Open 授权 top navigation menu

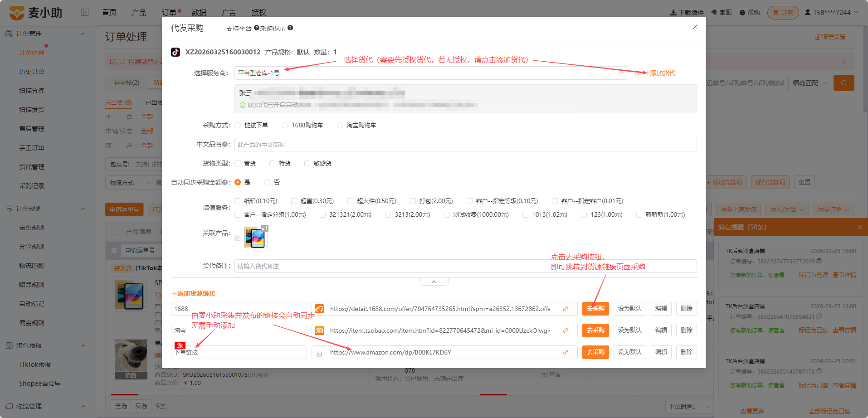coord(259,12)
